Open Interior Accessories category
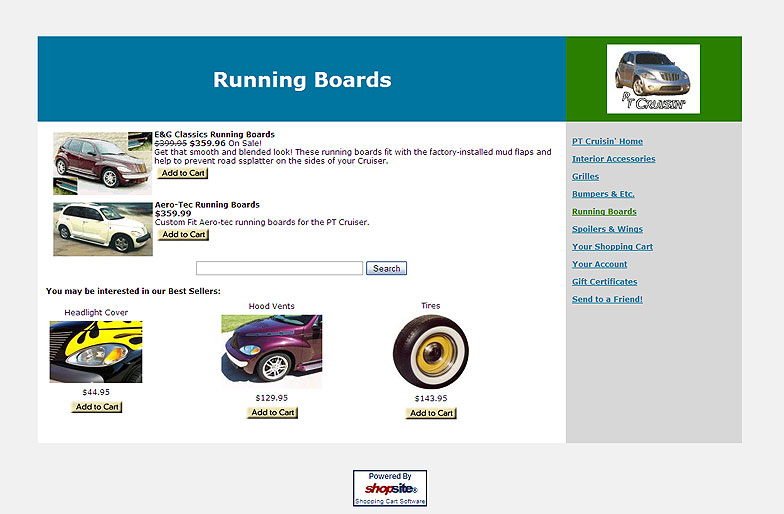784x514 pixels. coord(613,159)
